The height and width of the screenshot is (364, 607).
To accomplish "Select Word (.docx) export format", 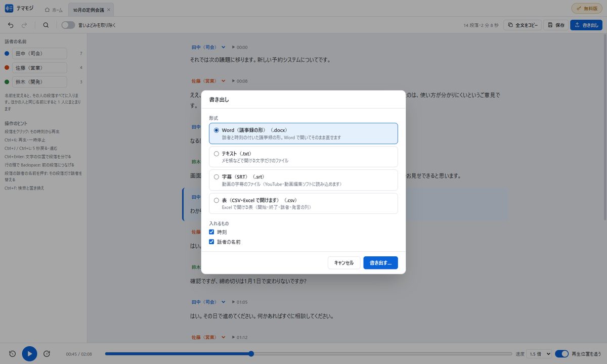I will (x=303, y=133).
